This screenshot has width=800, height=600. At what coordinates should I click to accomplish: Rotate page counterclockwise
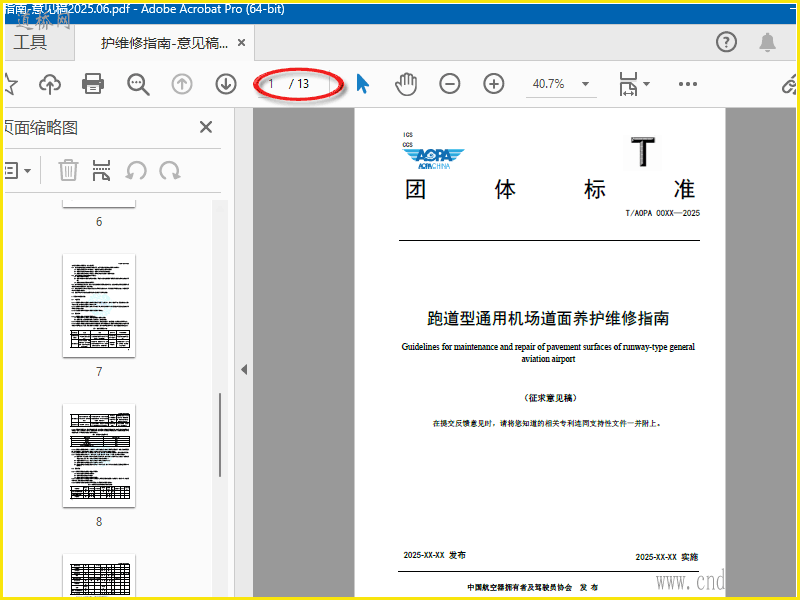136,171
